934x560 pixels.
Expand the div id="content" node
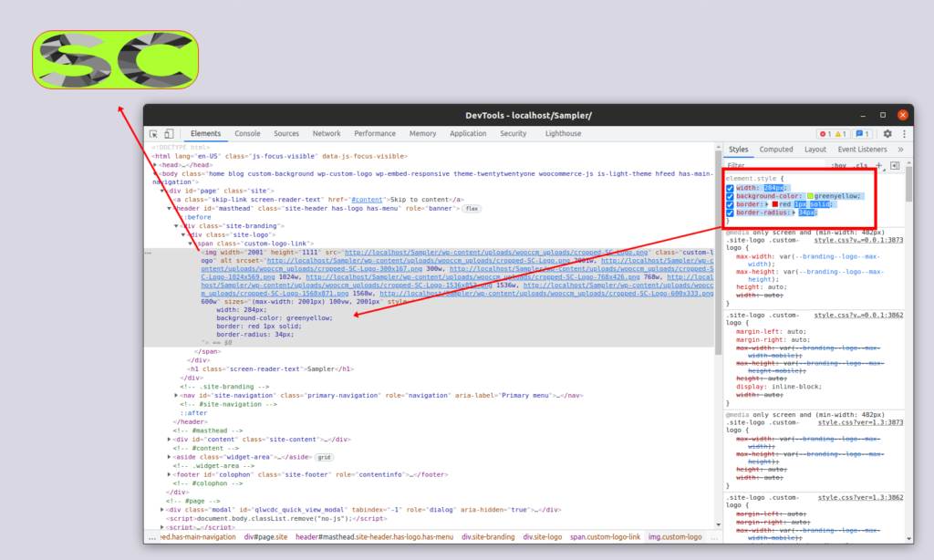point(169,440)
